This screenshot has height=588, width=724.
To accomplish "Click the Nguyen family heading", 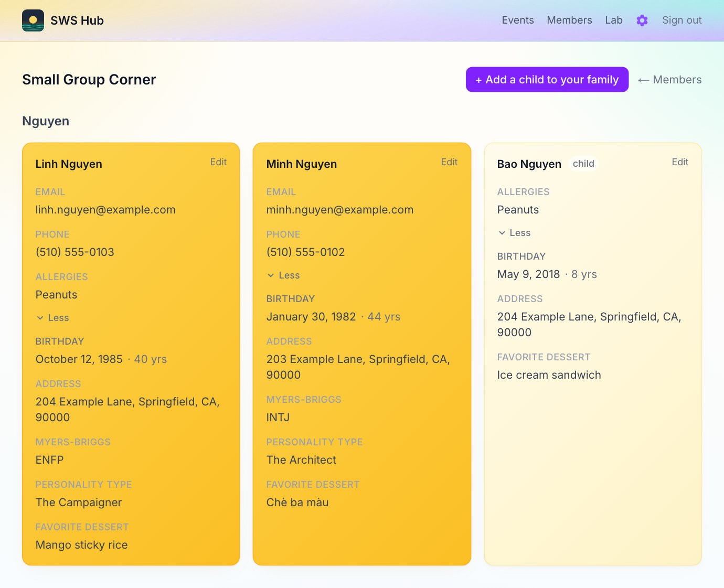I will [x=46, y=121].
